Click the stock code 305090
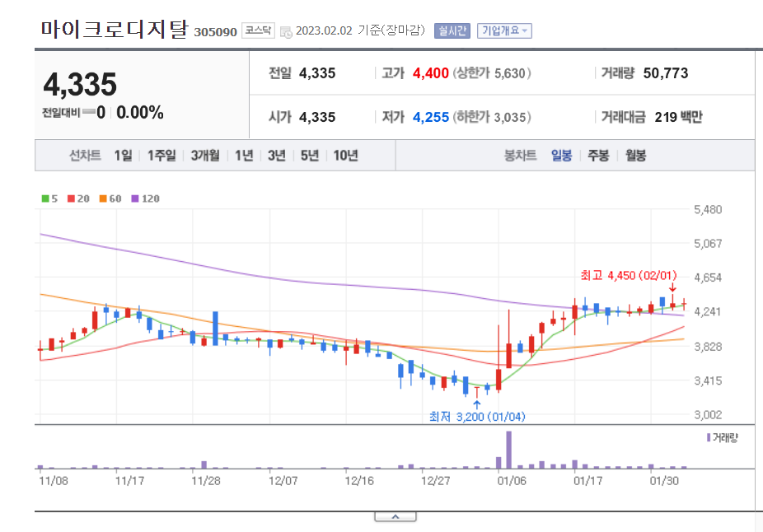This screenshot has height=532, width=763. tap(215, 32)
